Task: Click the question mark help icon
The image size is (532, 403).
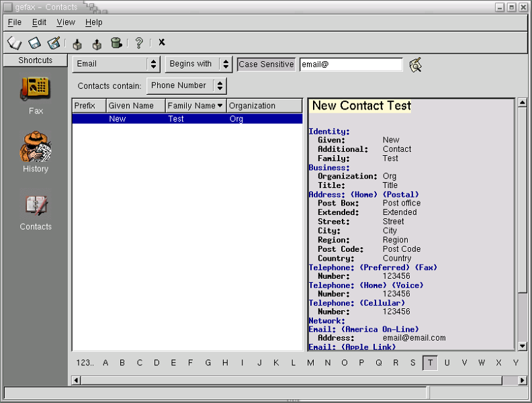Action: coord(139,43)
